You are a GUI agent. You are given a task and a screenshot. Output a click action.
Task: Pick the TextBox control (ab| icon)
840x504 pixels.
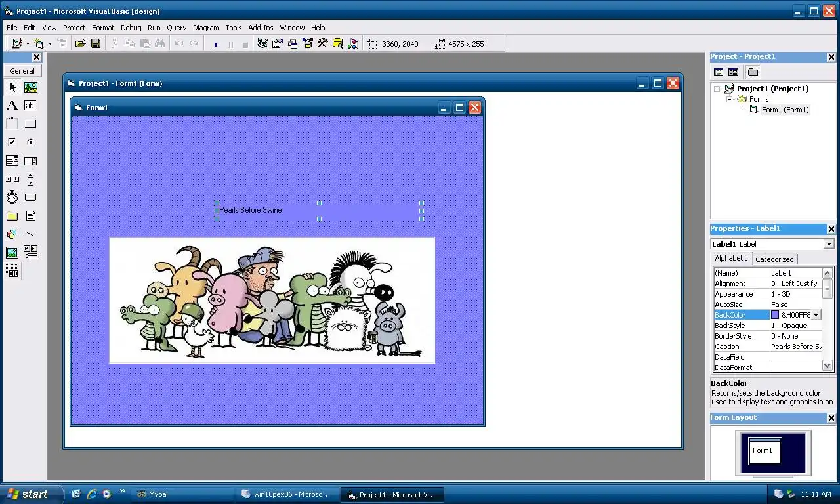click(x=31, y=106)
